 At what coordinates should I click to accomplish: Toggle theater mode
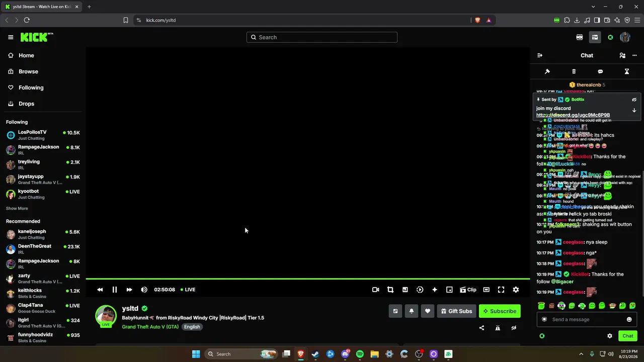(x=486, y=290)
